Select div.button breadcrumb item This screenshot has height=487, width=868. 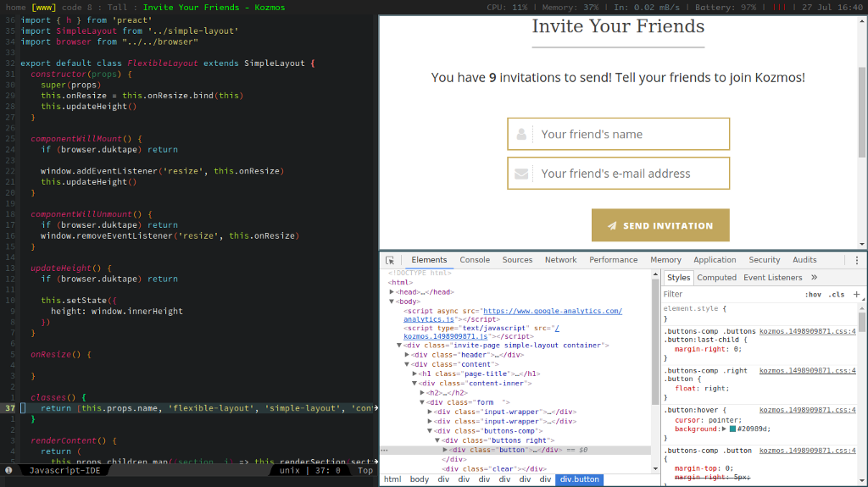(579, 479)
